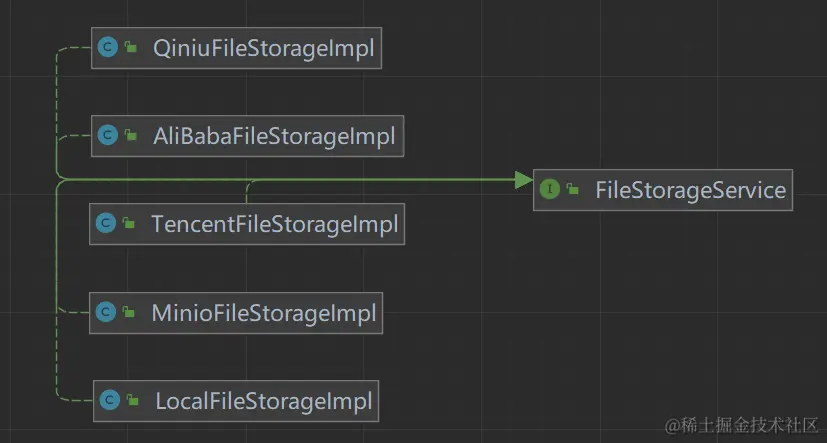
Task: Select the FileStorageService interface node
Action: coord(690,189)
